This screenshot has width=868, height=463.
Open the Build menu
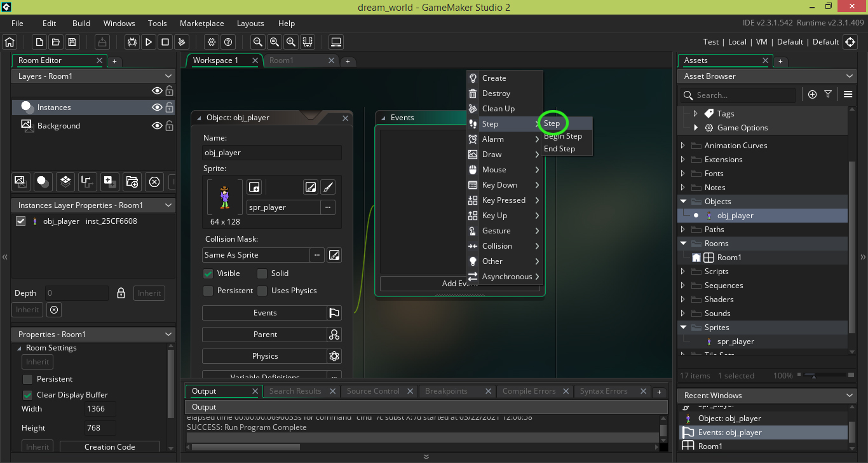[x=81, y=24]
